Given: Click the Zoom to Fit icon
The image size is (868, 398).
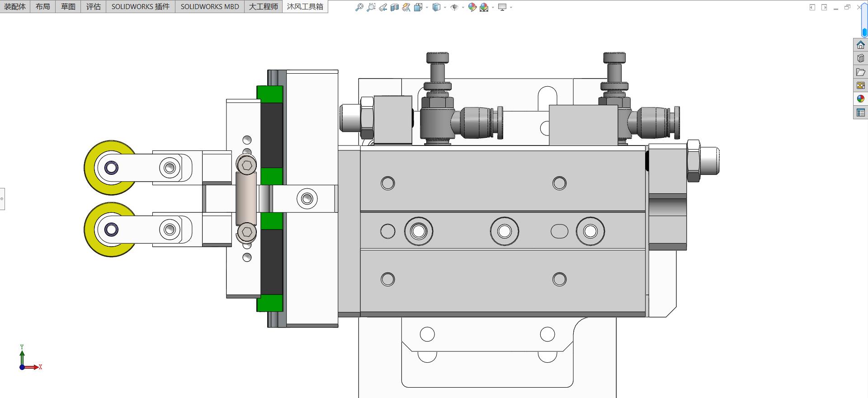Looking at the screenshot, I should [359, 7].
